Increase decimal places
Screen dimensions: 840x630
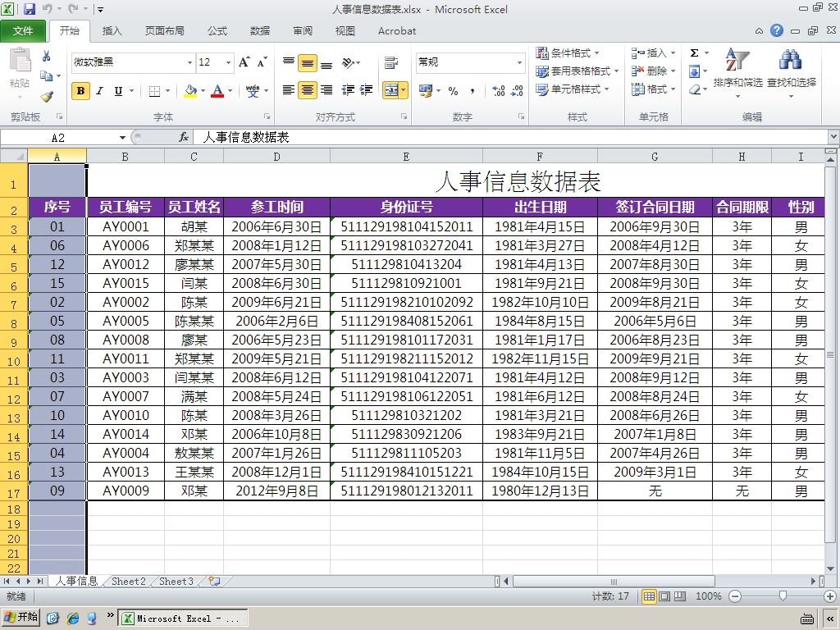[x=498, y=90]
